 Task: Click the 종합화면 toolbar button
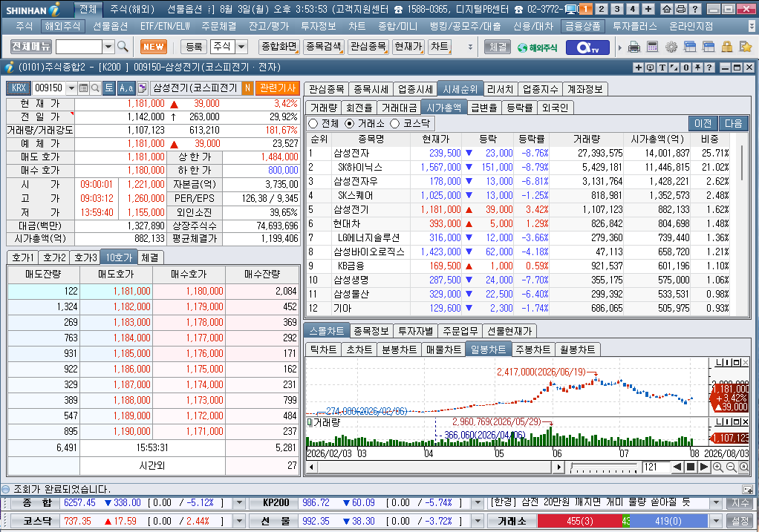point(278,47)
